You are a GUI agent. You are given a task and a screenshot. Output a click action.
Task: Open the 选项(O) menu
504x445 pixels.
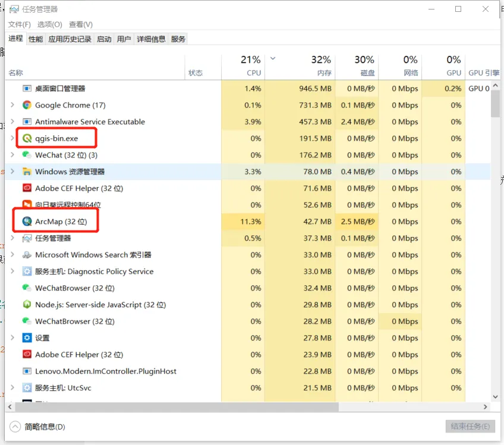point(49,24)
